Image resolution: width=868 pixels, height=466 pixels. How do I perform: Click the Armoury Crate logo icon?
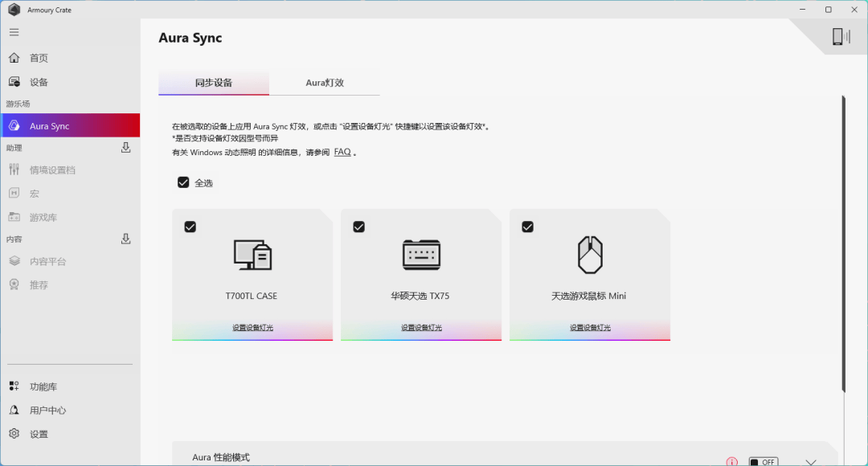pos(14,10)
